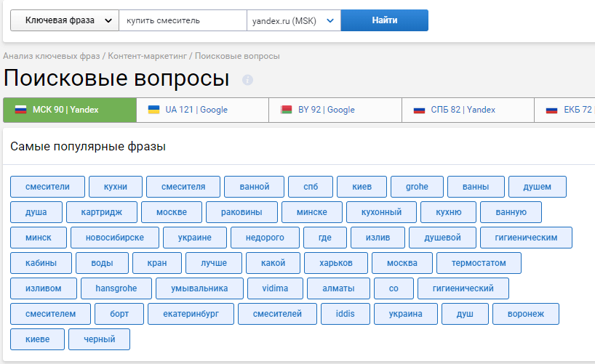Open the Ключевая фраза dropdown

[65, 20]
